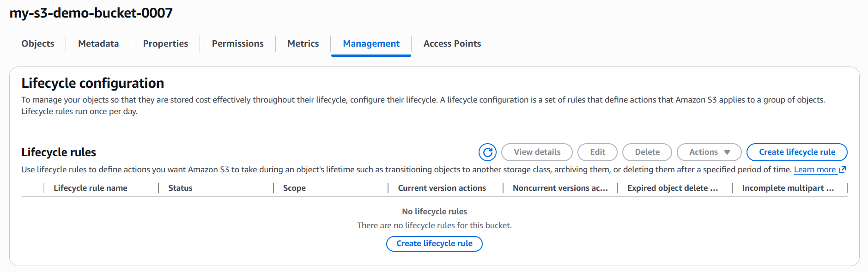Click the View details button

[537, 152]
